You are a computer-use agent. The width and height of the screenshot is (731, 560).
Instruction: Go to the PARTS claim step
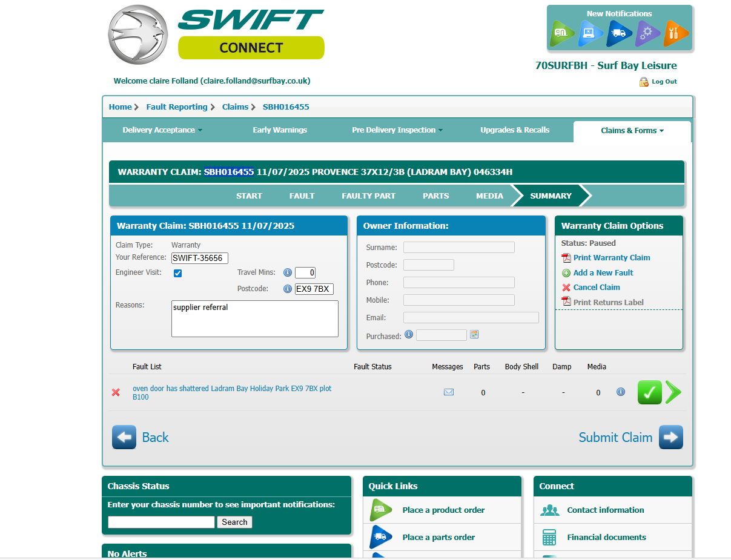coord(436,196)
